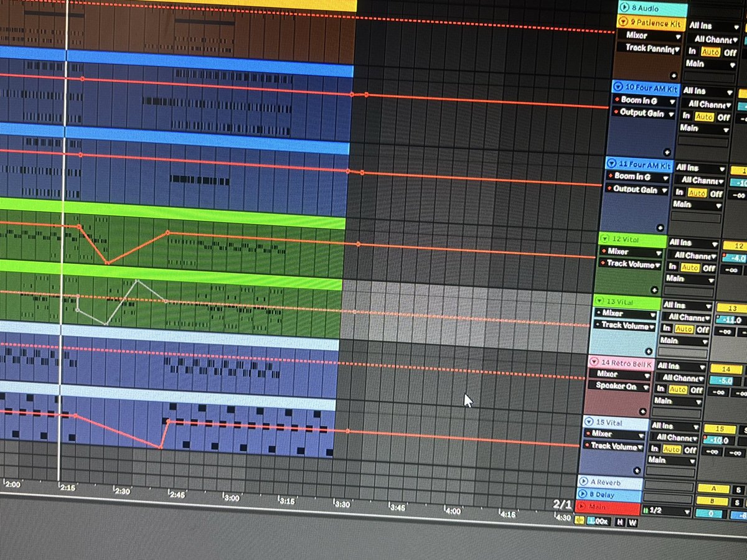Click 13 Vital volume field -11.0
This screenshot has height=560, width=747.
731,320
